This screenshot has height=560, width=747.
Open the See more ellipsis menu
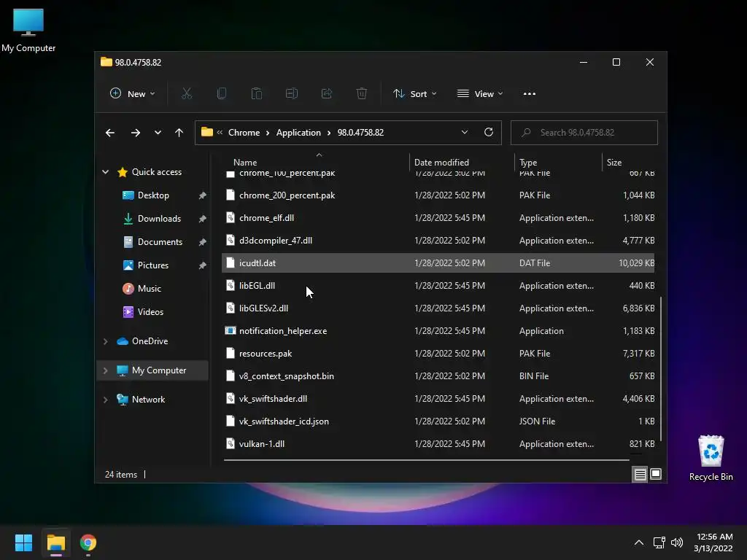coord(530,94)
